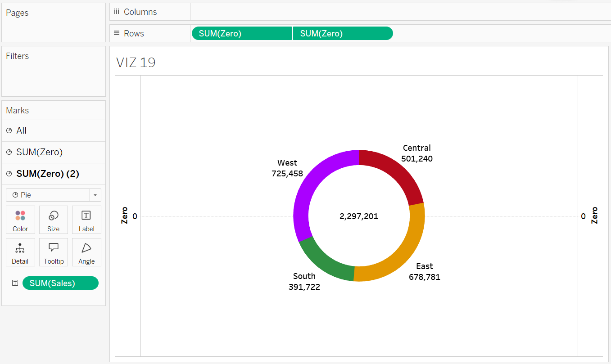Open the Color marks card
The image size is (611, 364).
pos(20,220)
